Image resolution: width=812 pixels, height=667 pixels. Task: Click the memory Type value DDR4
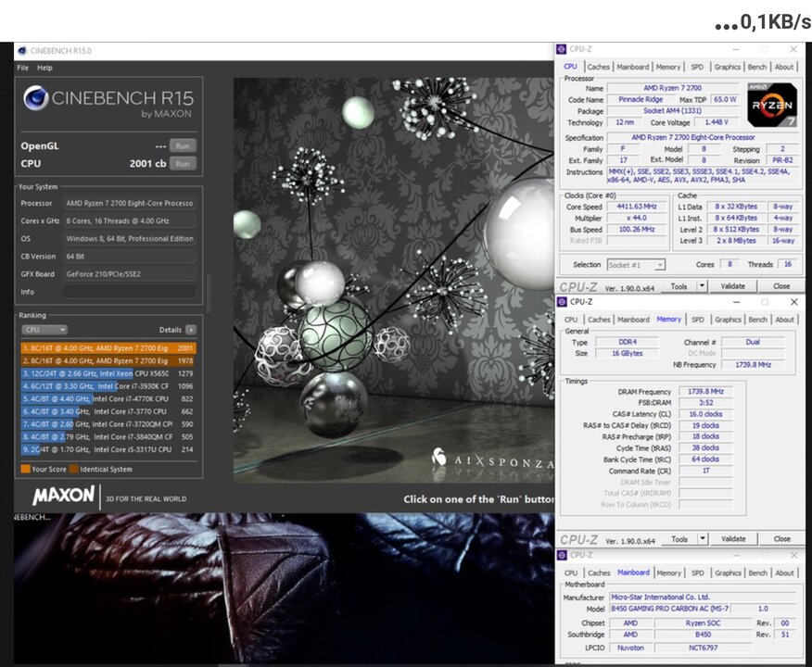(x=628, y=342)
